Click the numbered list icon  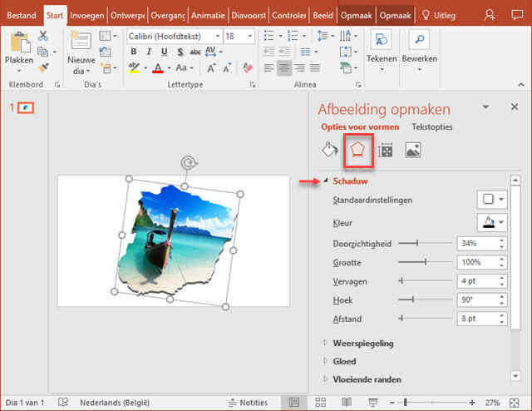(x=293, y=36)
